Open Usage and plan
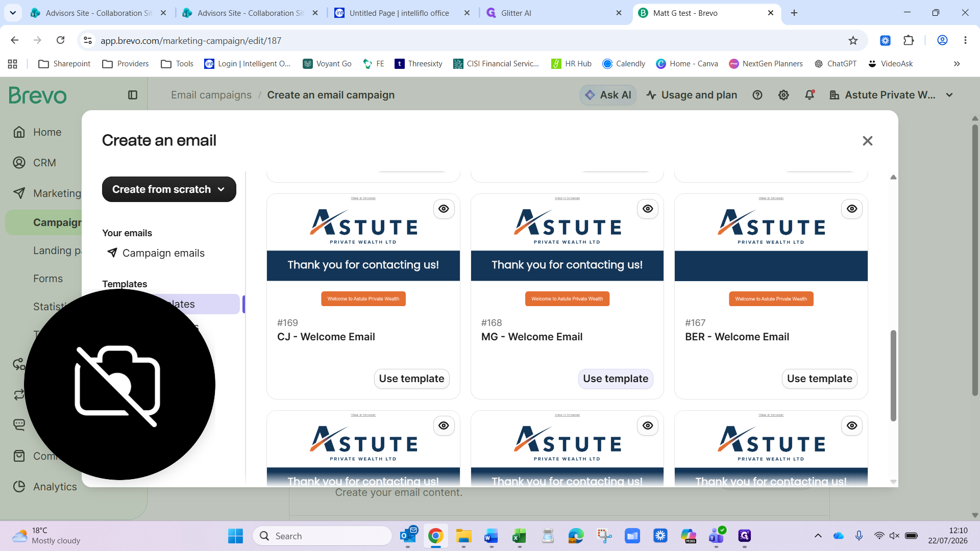The image size is (980, 551). 692,95
